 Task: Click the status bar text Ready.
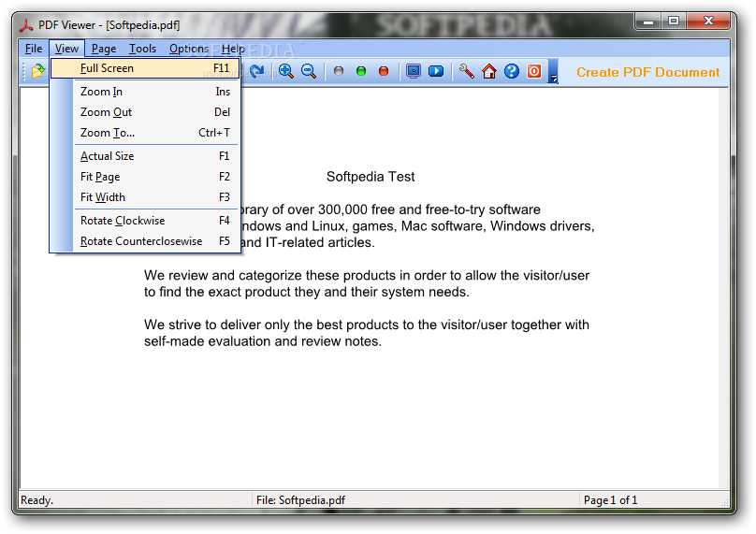[36, 500]
